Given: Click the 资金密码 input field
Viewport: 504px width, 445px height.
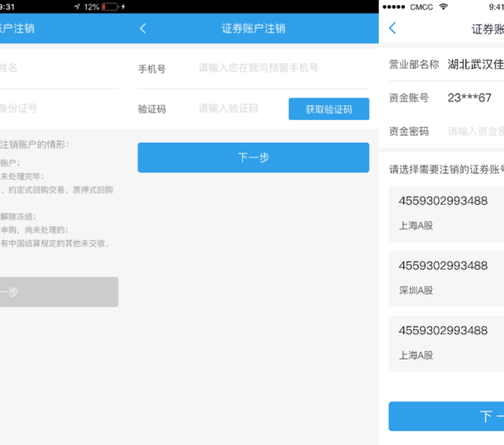Looking at the screenshot, I should (x=475, y=131).
